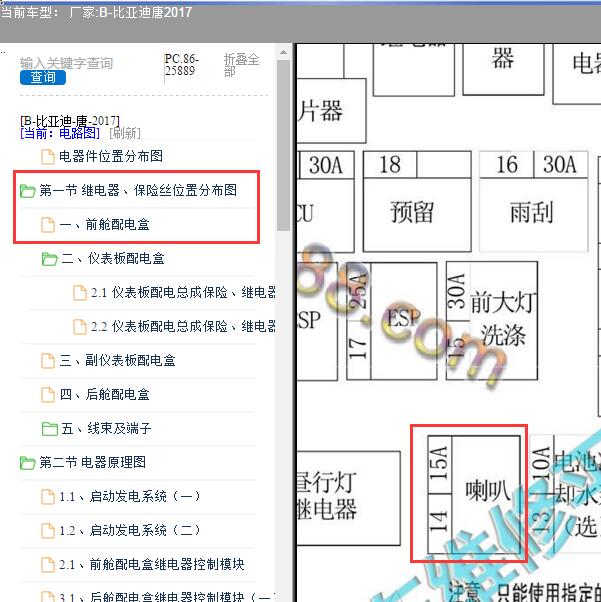Click folder icon of 第一节 继电器、保险丝位置分布图
The height and width of the screenshot is (602, 601).
pos(28,190)
